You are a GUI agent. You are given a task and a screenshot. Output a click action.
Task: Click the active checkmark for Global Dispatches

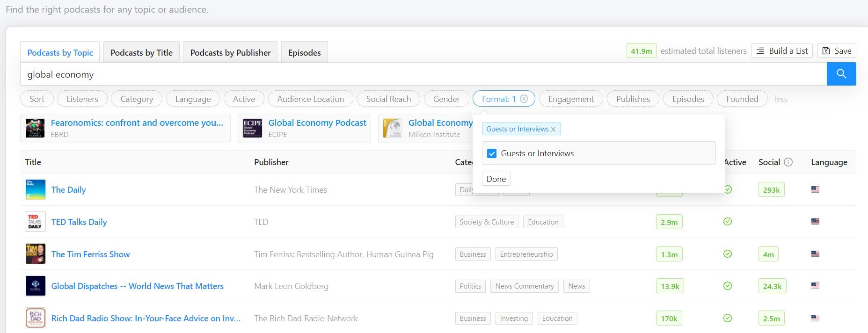tap(728, 286)
